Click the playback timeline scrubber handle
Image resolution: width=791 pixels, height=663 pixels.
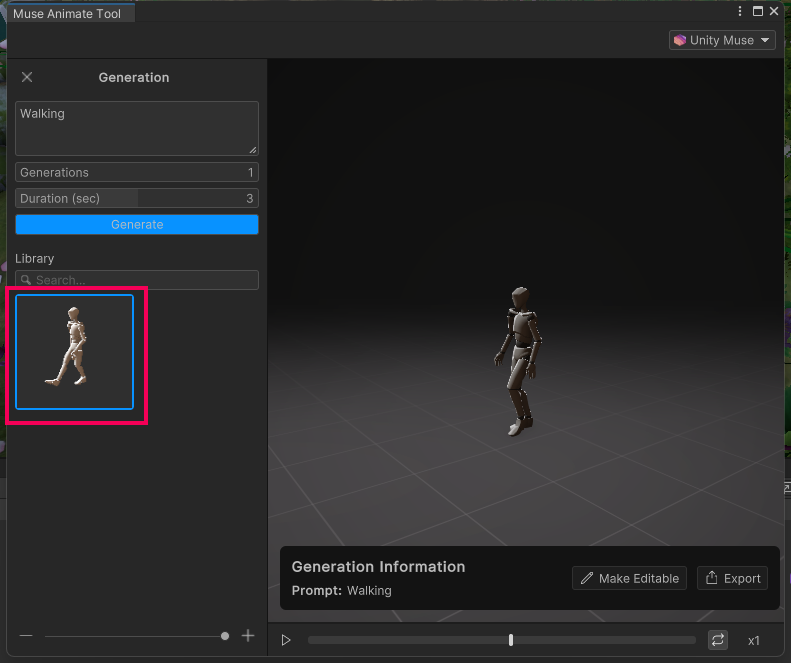[511, 640]
